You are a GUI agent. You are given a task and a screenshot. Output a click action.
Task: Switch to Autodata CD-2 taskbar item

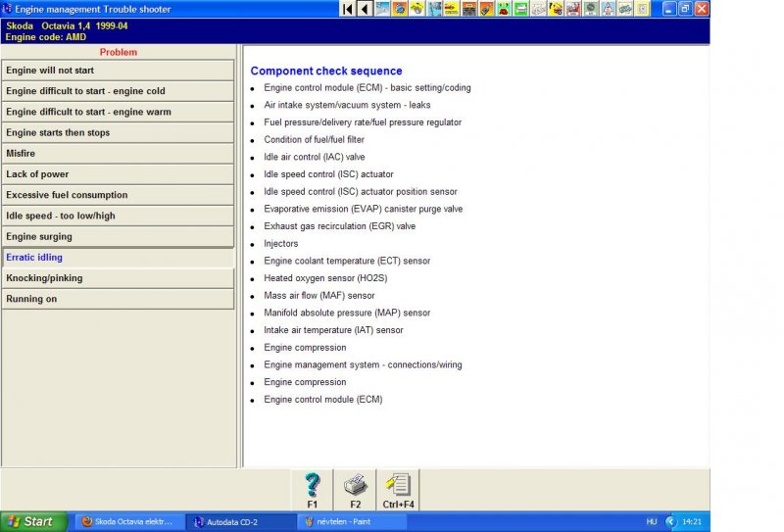click(238, 521)
